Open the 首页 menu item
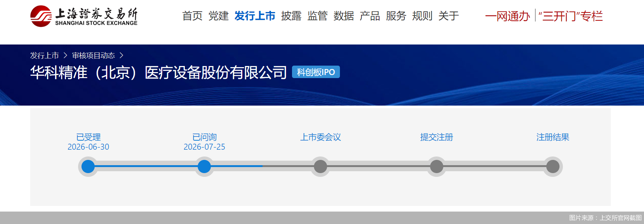The height and width of the screenshot is (224, 644). point(192,16)
